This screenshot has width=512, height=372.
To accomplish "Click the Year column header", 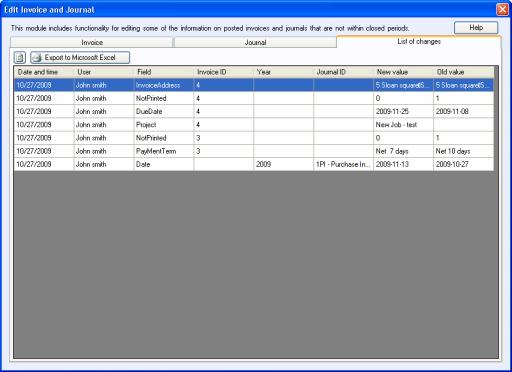I will [284, 72].
